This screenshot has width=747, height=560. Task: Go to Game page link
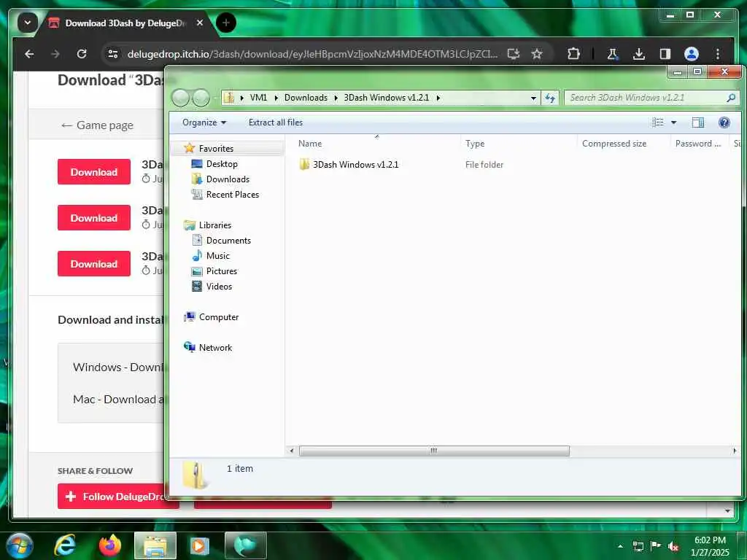click(97, 125)
